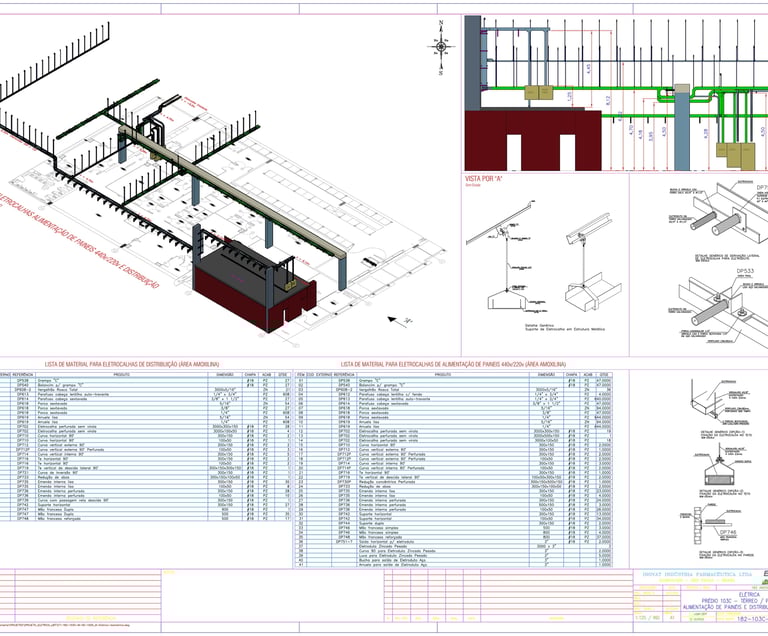The width and height of the screenshot is (768, 636).
Task: Click the ELÉTRICA heading in the title block
Action: (x=749, y=594)
